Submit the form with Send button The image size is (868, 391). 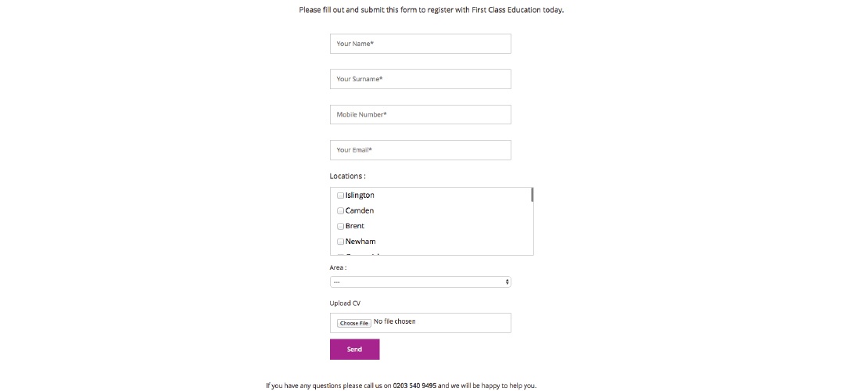coord(354,350)
